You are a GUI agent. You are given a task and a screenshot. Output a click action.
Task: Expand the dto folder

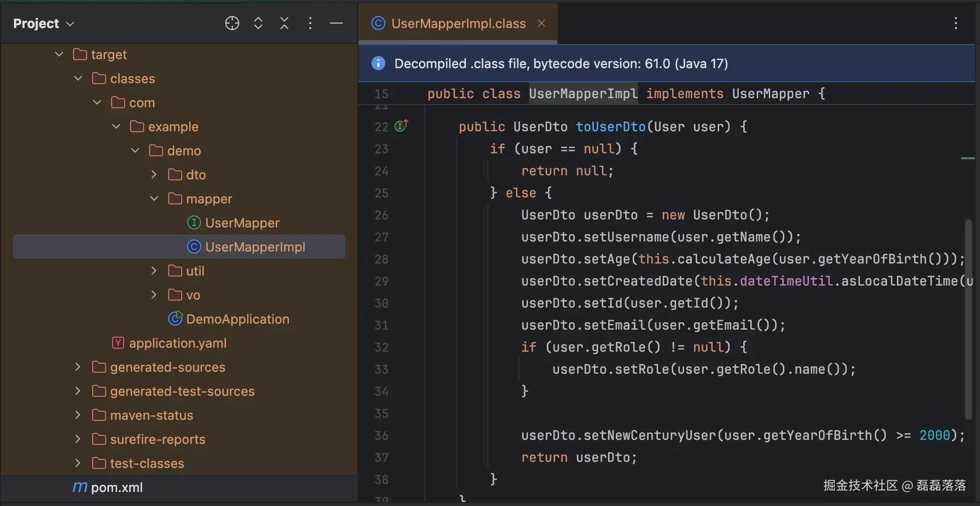pyautogui.click(x=154, y=174)
